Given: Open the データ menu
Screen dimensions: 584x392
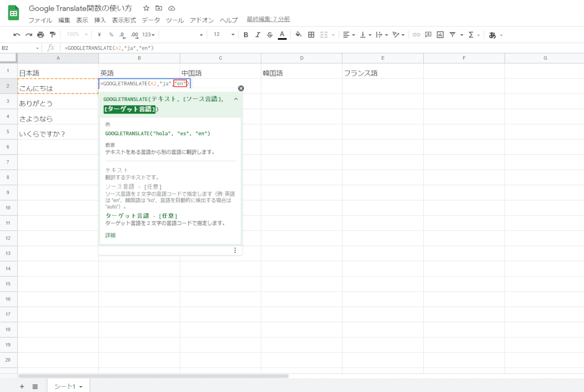Looking at the screenshot, I should [151, 20].
